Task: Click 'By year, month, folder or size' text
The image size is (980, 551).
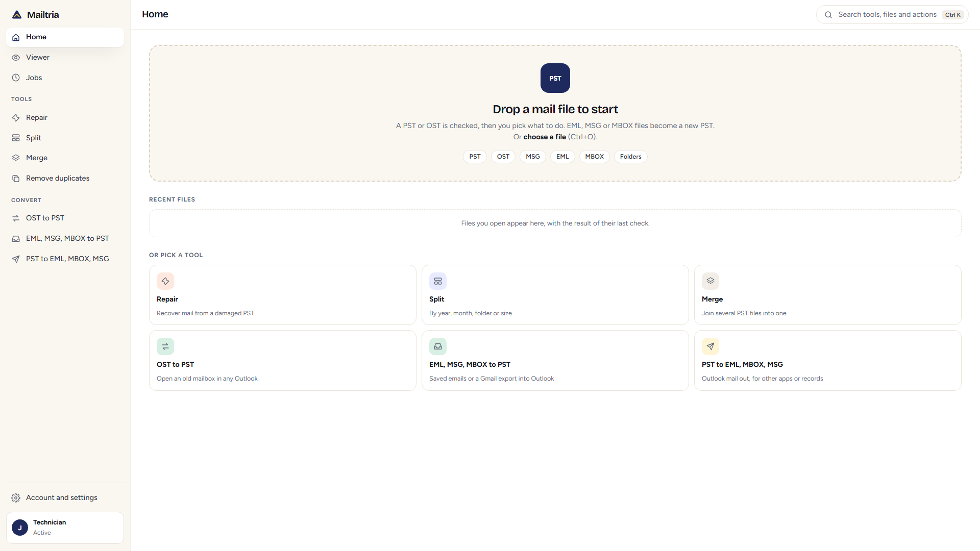Action: (471, 313)
